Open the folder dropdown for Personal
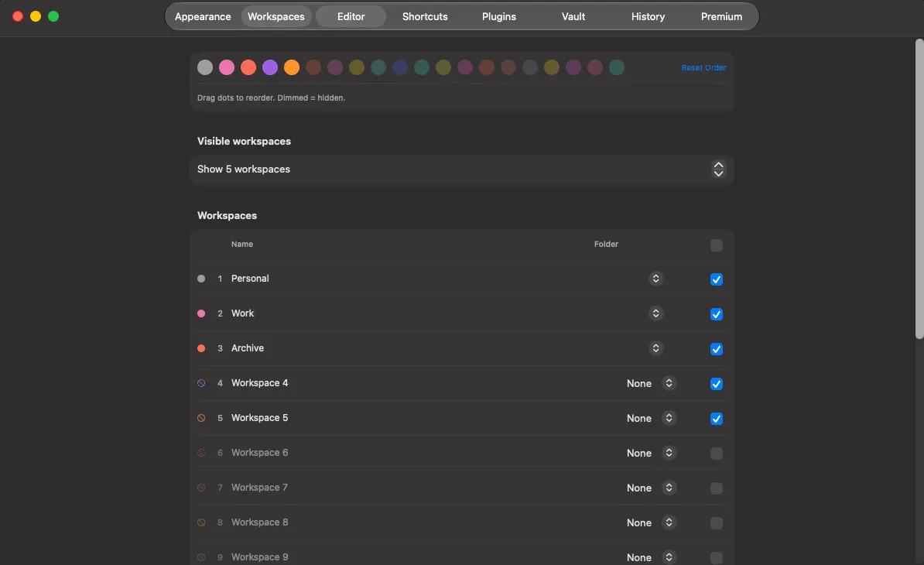The height and width of the screenshot is (565, 924). 655,279
